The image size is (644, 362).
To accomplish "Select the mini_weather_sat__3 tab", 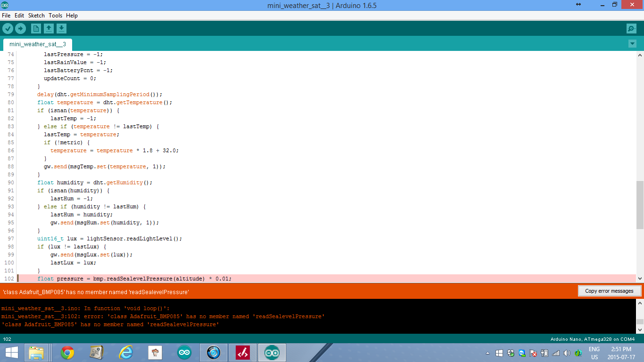I will [x=38, y=44].
